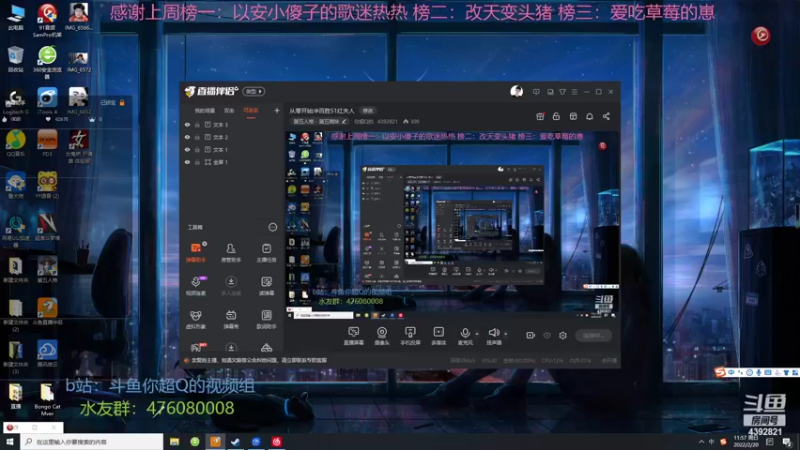The width and height of the screenshot is (800, 450).
Task: Share the live room via share icon
Action: (606, 116)
